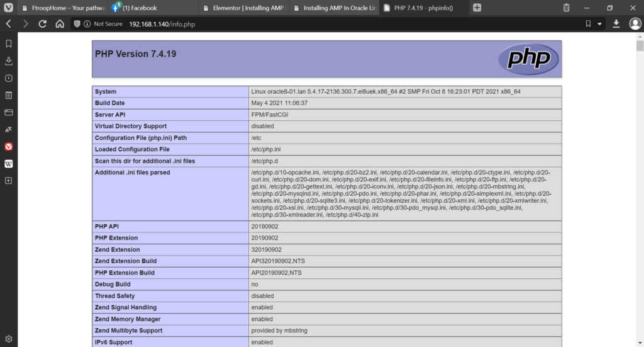Open browser settings gear
644x347 pixels.
pos(9,339)
